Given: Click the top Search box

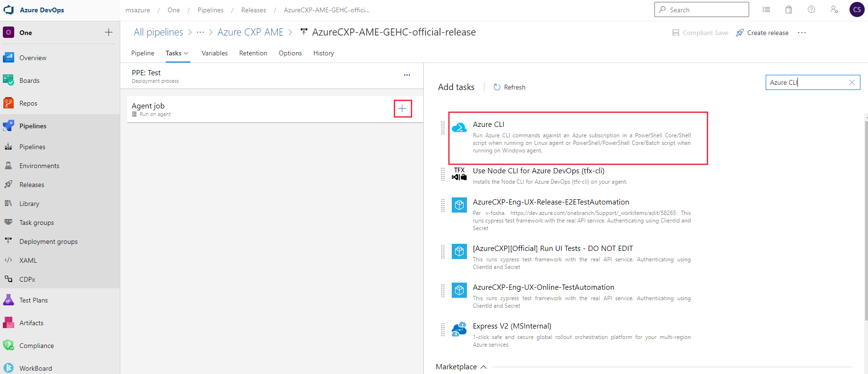Looking at the screenshot, I should (x=702, y=9).
